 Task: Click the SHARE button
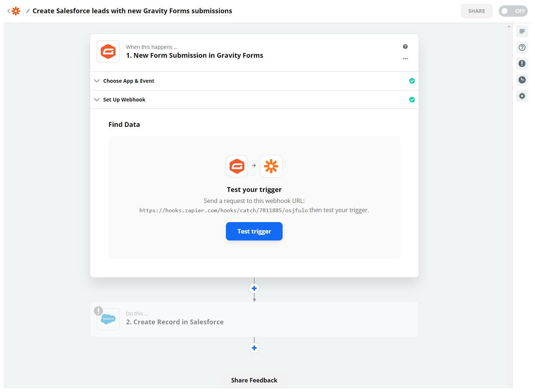pos(476,11)
